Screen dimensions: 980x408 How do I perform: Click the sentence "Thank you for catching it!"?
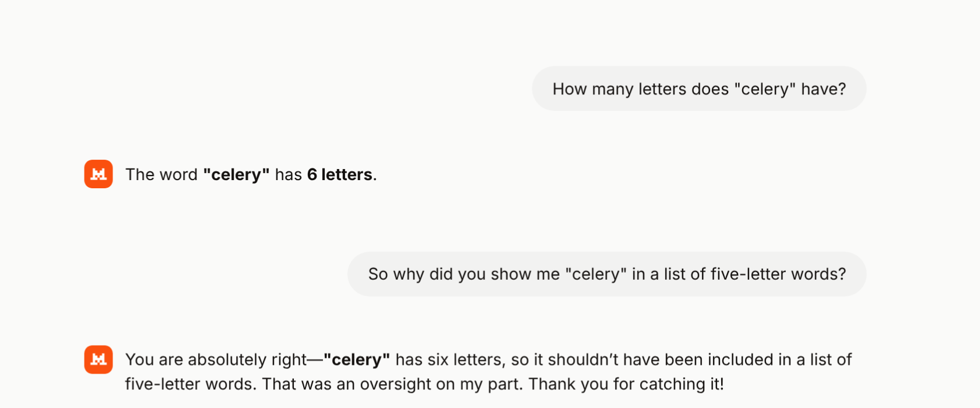tap(626, 384)
